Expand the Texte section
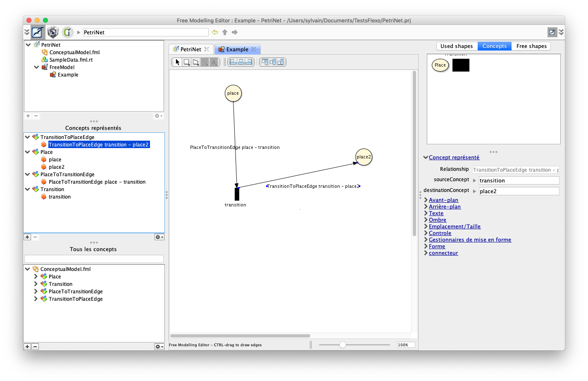The width and height of the screenshot is (588, 381). [x=426, y=213]
